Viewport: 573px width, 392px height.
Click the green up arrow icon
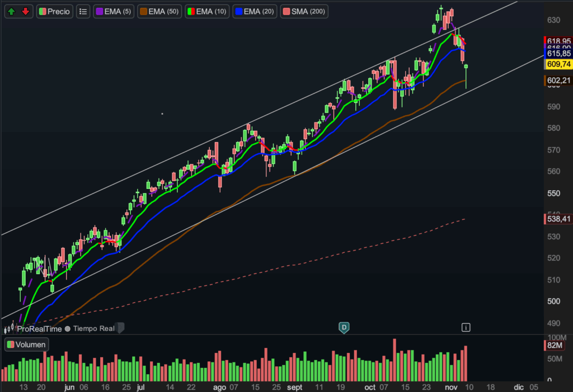(x=11, y=11)
